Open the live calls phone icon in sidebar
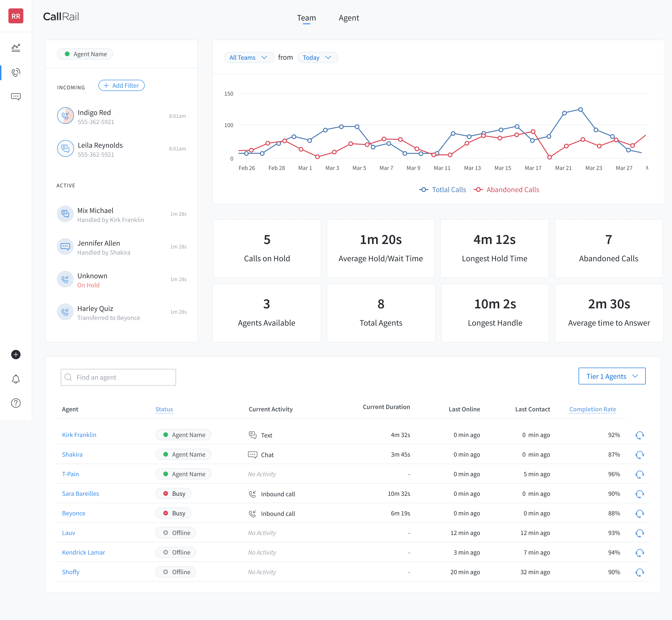The height and width of the screenshot is (620, 672). [16, 72]
